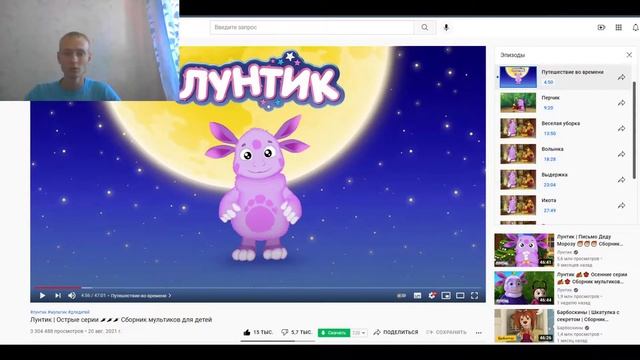Click СОХРАНИТЬ save button
The image size is (640, 360).
coord(446,332)
